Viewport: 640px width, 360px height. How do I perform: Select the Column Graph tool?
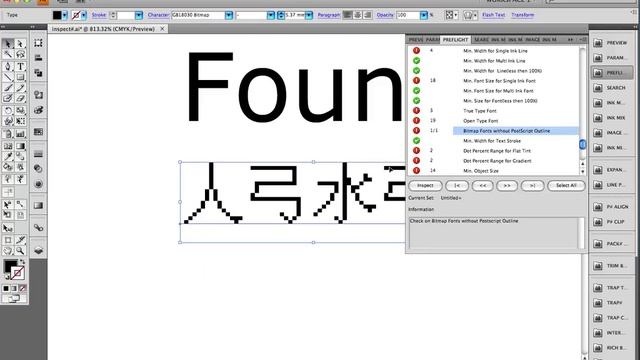[20, 134]
